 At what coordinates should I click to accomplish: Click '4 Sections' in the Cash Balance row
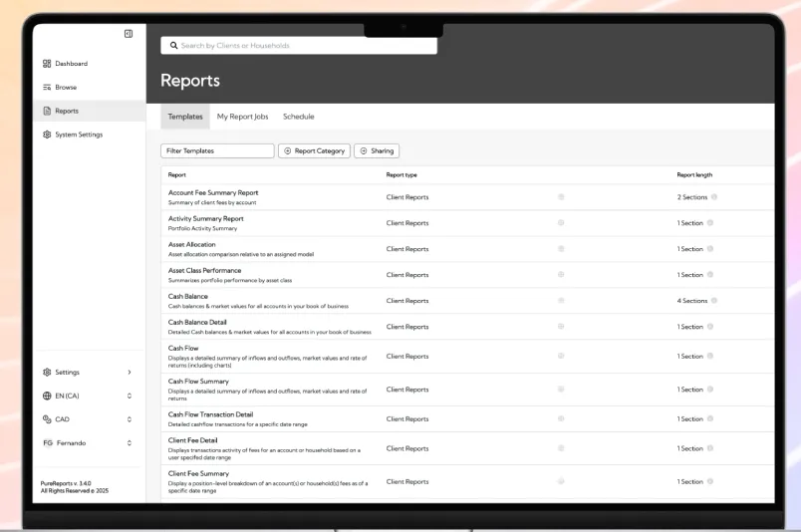(x=692, y=301)
